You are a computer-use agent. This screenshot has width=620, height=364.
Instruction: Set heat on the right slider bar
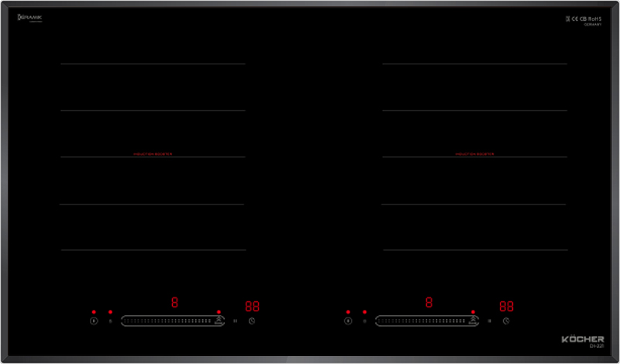click(x=421, y=321)
